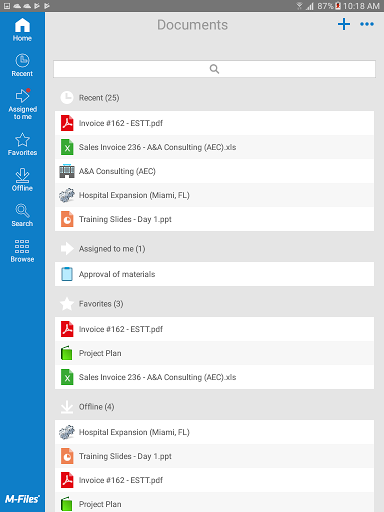Open Project Plan under Favorites
384x512 pixels.
pyautogui.click(x=214, y=353)
